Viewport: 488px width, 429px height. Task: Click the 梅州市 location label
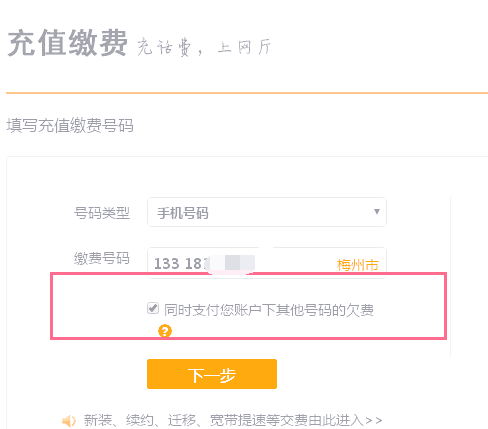point(357,265)
